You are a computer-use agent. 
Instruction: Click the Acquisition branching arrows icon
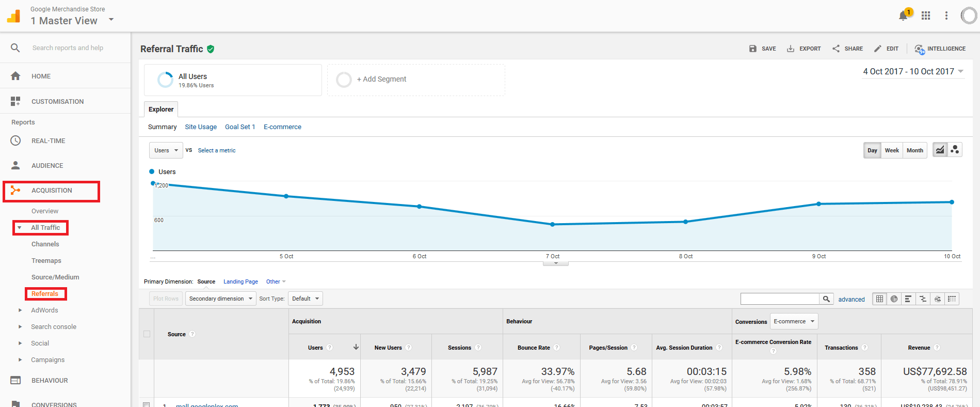pyautogui.click(x=15, y=190)
